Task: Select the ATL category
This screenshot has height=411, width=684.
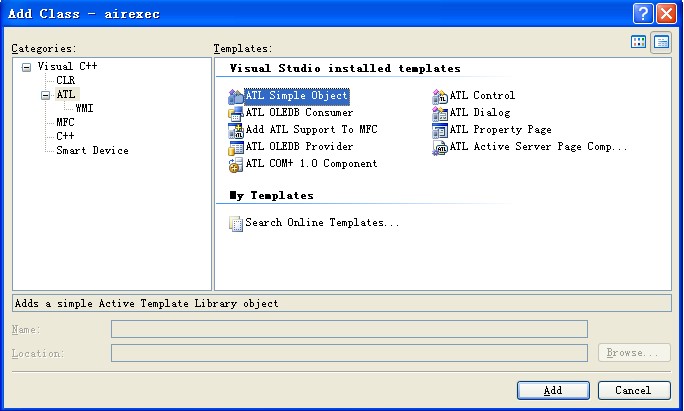Action: click(x=66, y=94)
